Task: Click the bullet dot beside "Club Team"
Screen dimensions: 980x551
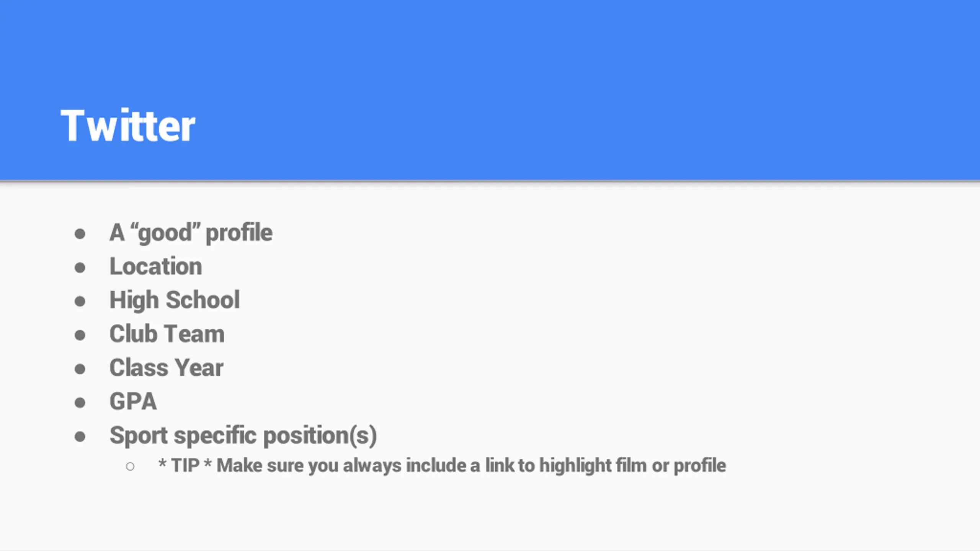Action: [x=80, y=335]
